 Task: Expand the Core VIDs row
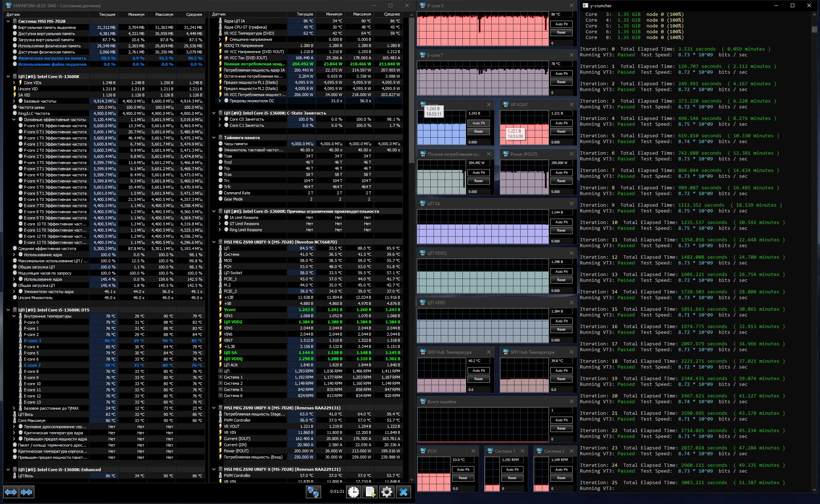point(14,83)
